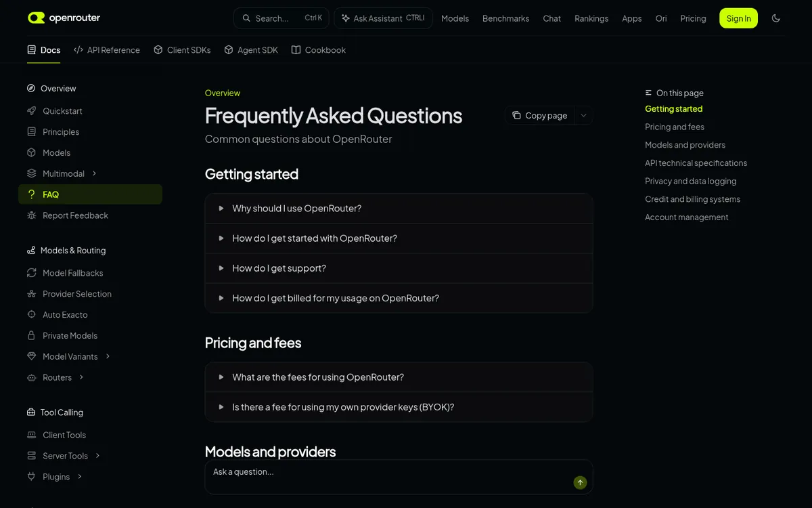
Task: Expand Routers submenu chevron
Action: coord(81,377)
